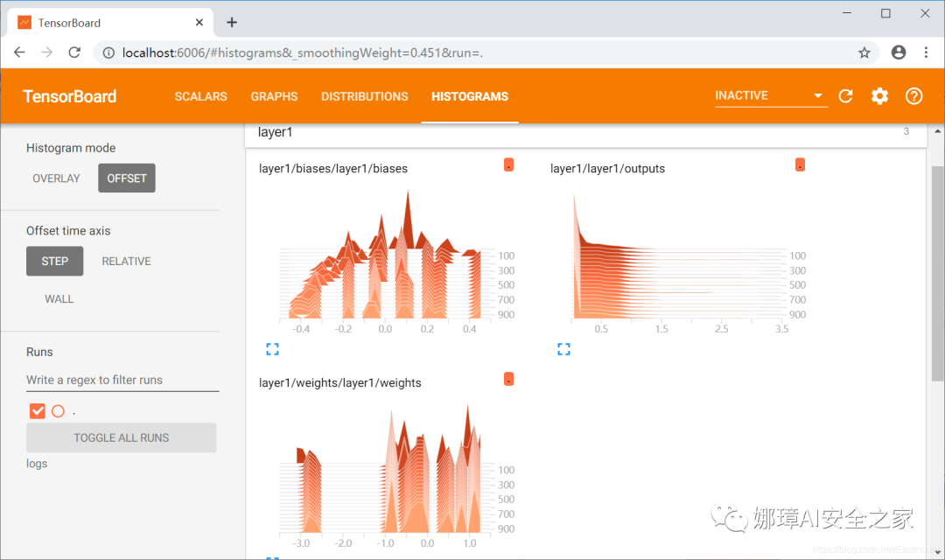Screen dimensions: 945x560
Task: Open TensorBoard settings gear
Action: [x=879, y=96]
